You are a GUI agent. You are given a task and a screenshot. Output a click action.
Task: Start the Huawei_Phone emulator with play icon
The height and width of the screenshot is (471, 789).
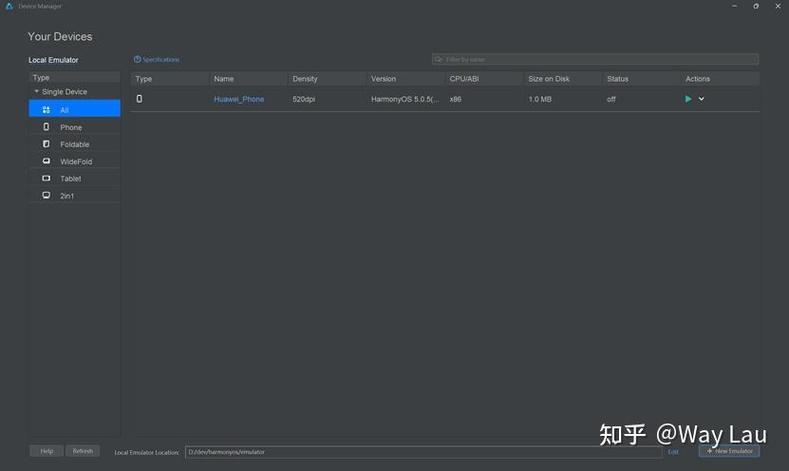(688, 99)
